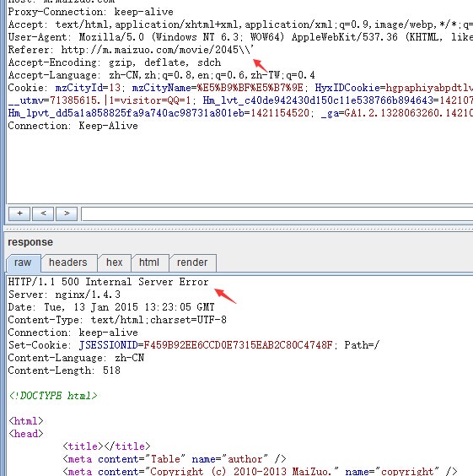This screenshot has height=476, width=473.
Task: Click the Referer header line in request
Action: 131,50
